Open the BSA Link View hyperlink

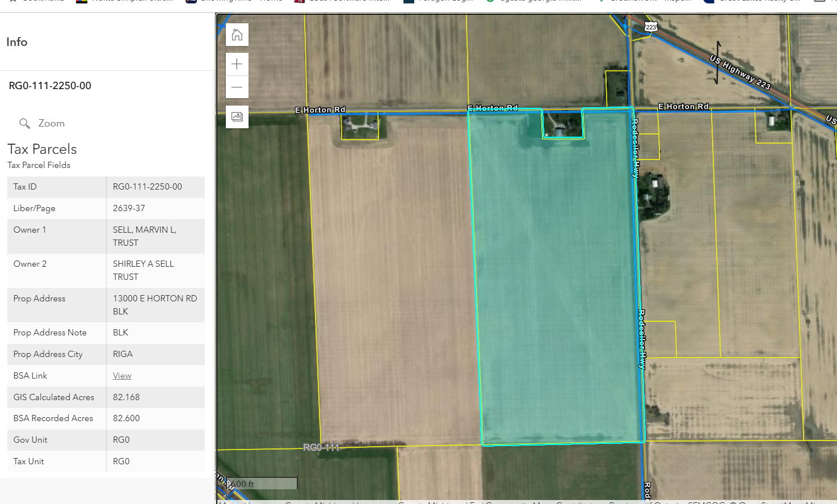click(x=122, y=376)
